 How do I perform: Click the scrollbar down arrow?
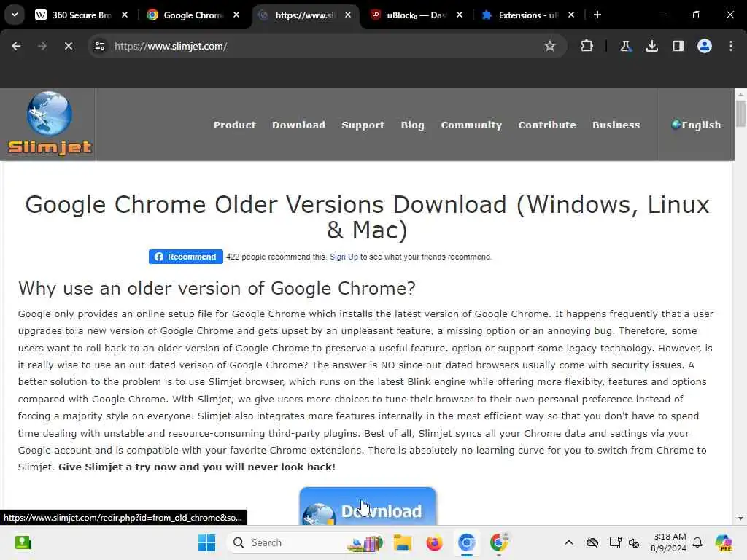pyautogui.click(x=740, y=518)
